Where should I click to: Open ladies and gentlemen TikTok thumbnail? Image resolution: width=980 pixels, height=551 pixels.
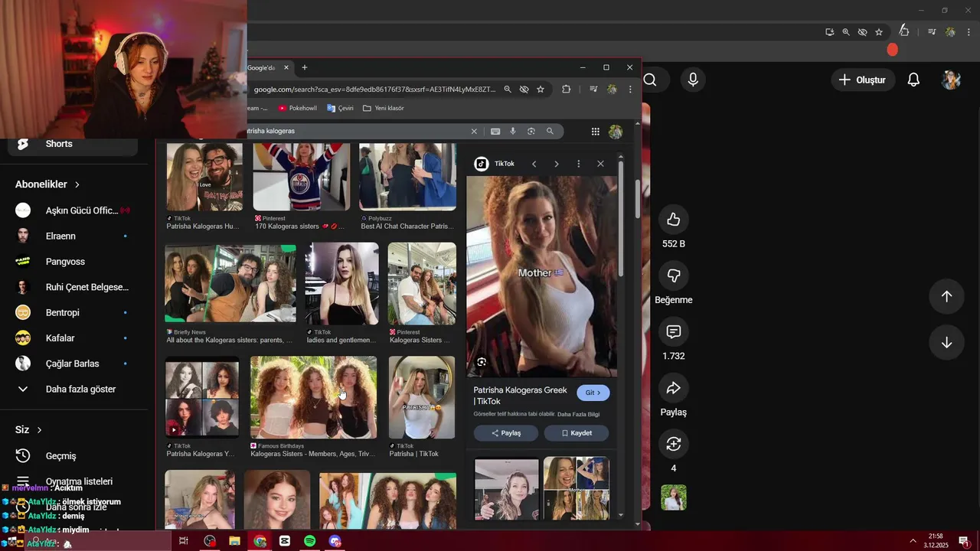(341, 283)
